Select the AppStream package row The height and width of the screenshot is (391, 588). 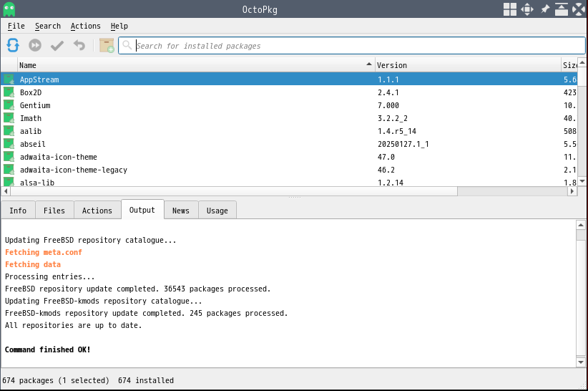tap(289, 79)
